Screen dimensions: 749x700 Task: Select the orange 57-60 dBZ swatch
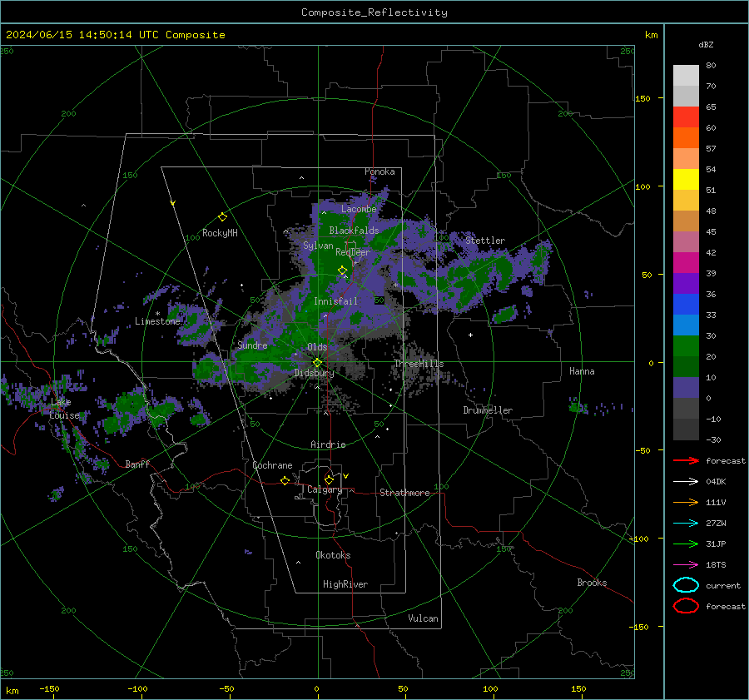click(686, 137)
